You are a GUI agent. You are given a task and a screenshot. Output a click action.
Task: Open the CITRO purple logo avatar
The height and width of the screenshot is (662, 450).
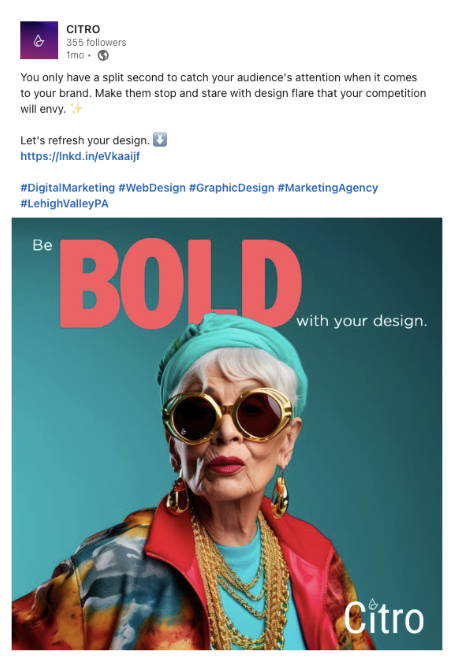click(39, 40)
